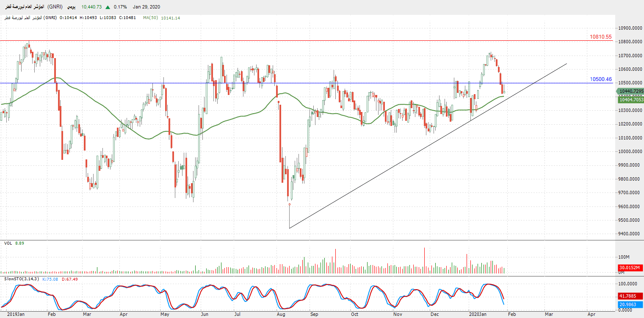This screenshot has width=644, height=318.
Task: Click the green up-triangle change indicator
Action: (108, 7)
